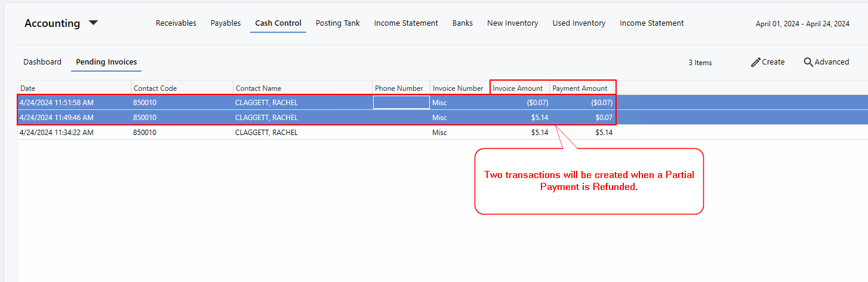Open the Banks tab
This screenshot has width=868, height=282.
(463, 23)
